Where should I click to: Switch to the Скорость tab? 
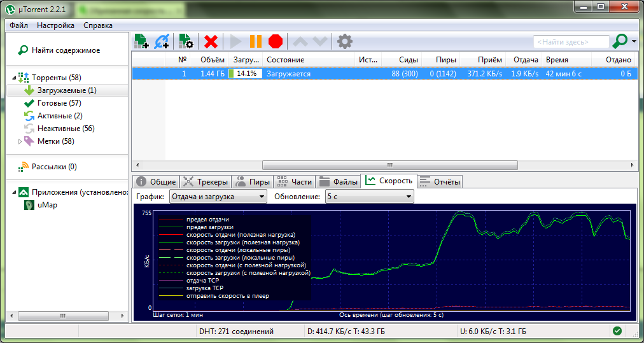pyautogui.click(x=389, y=181)
